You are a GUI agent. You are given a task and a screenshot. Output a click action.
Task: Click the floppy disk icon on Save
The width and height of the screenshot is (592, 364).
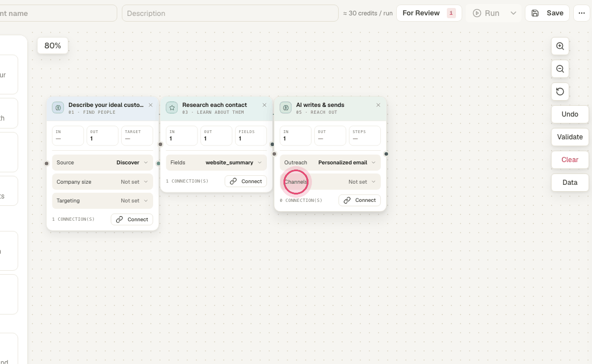pos(535,13)
